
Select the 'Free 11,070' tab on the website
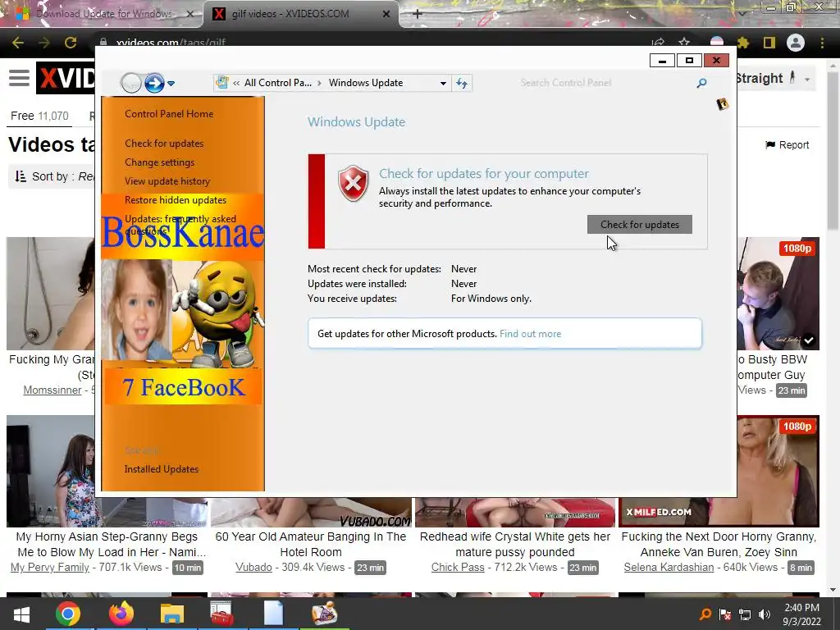coord(39,116)
